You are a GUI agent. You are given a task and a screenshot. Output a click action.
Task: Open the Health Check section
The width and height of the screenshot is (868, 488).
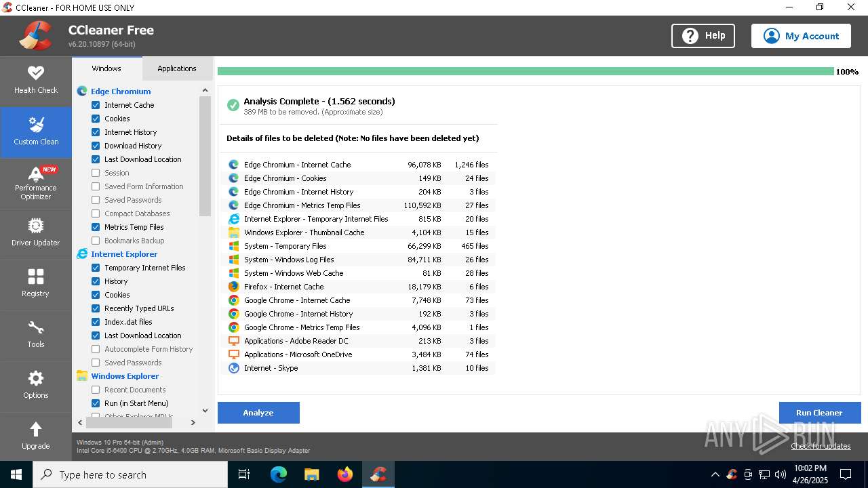click(35, 81)
